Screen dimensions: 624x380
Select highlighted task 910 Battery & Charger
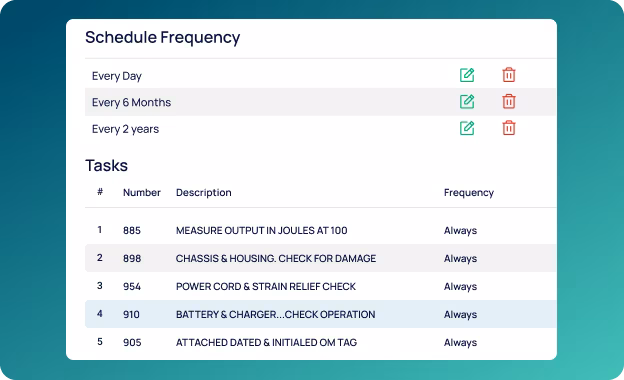click(x=320, y=314)
